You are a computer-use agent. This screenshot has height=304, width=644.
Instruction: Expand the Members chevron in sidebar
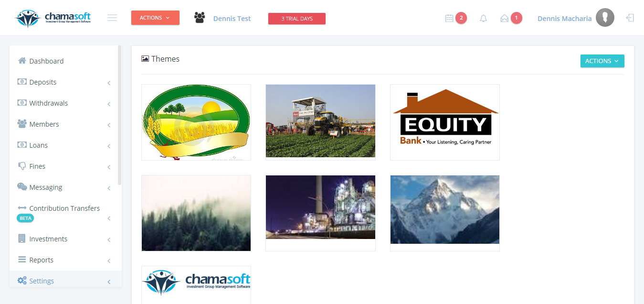coord(109,125)
